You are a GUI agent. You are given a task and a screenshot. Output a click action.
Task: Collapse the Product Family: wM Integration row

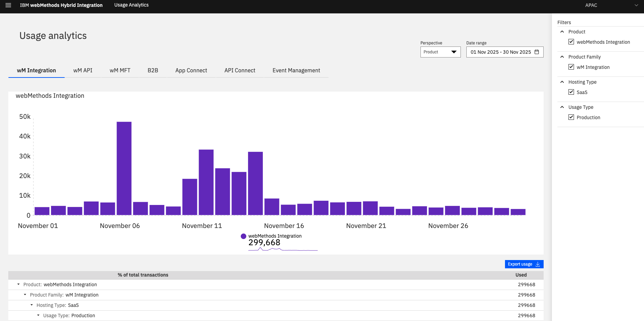click(x=25, y=295)
